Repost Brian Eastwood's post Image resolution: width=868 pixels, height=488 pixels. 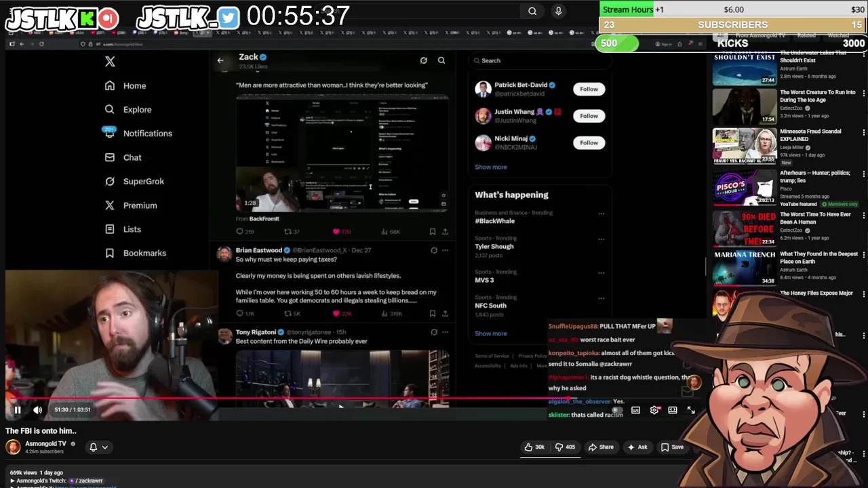[288, 314]
